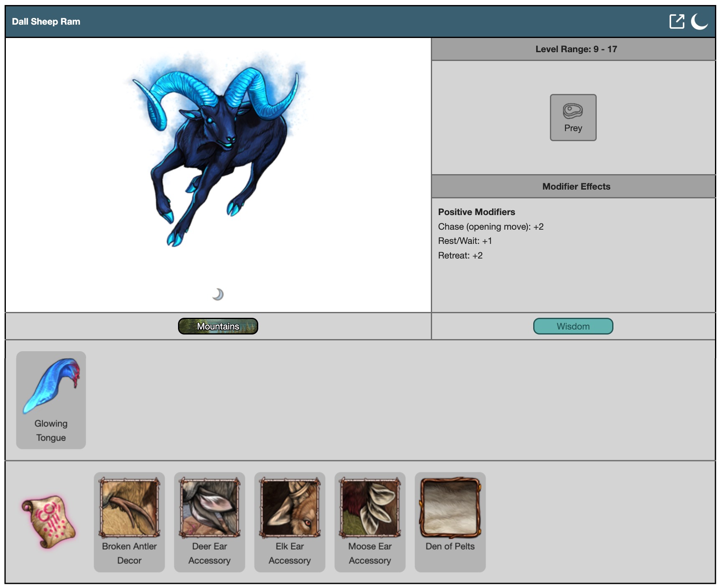720x588 pixels.
Task: Open the encounter in a new window
Action: [x=676, y=21]
